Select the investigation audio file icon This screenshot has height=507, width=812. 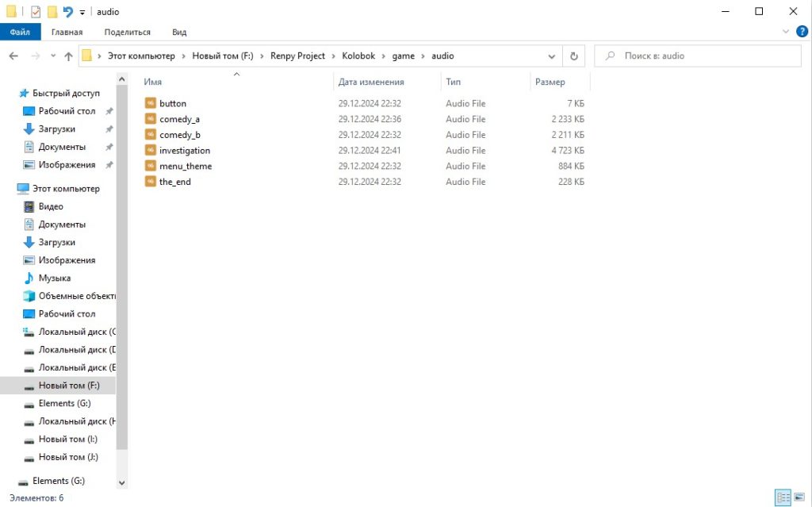click(151, 150)
